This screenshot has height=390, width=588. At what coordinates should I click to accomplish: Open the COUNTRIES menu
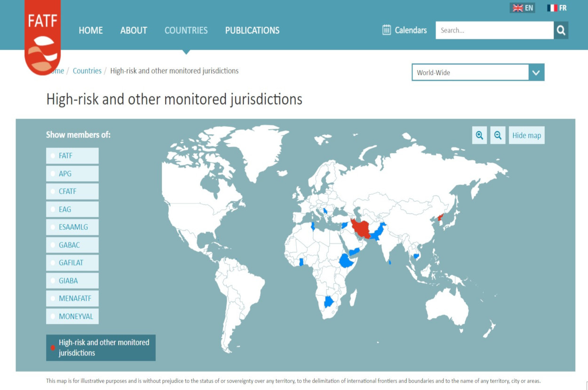click(186, 31)
